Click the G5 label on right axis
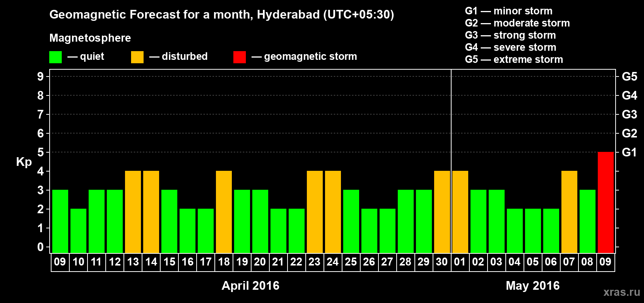The image size is (644, 303). [x=629, y=77]
